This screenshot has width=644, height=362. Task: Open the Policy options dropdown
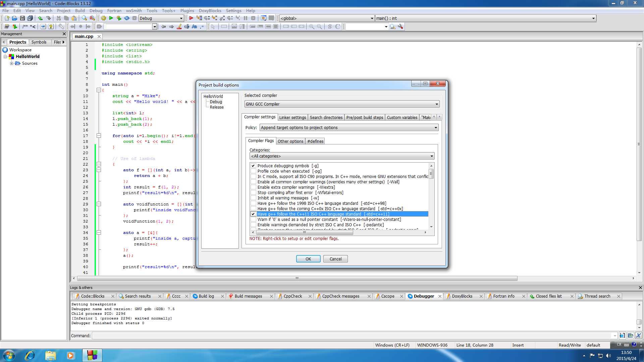(436, 128)
